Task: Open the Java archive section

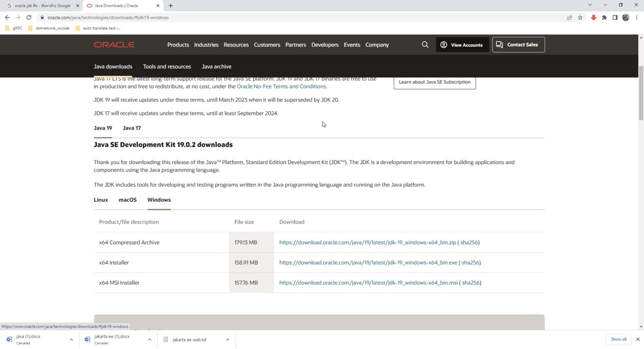Action: coord(216,67)
